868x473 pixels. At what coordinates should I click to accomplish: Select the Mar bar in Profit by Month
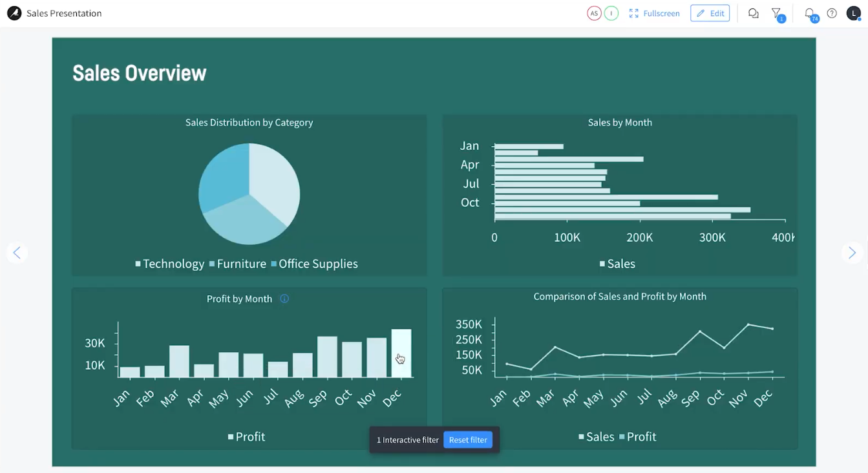pos(179,361)
